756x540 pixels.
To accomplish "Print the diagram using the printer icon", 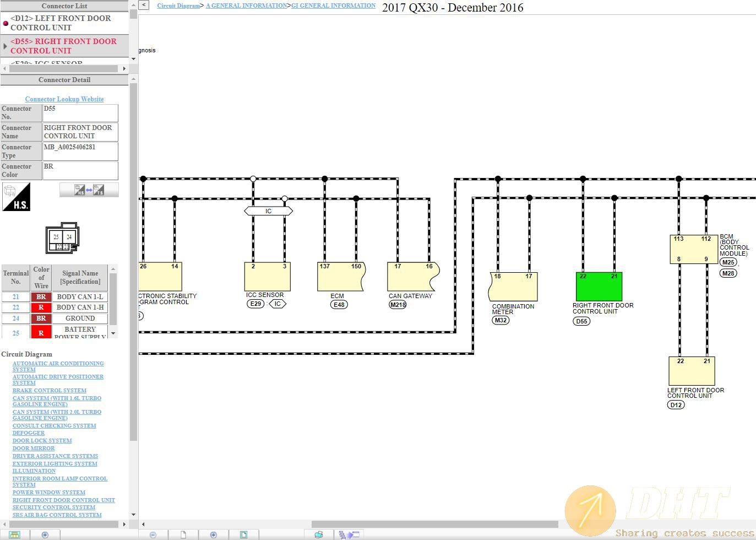I will [319, 535].
